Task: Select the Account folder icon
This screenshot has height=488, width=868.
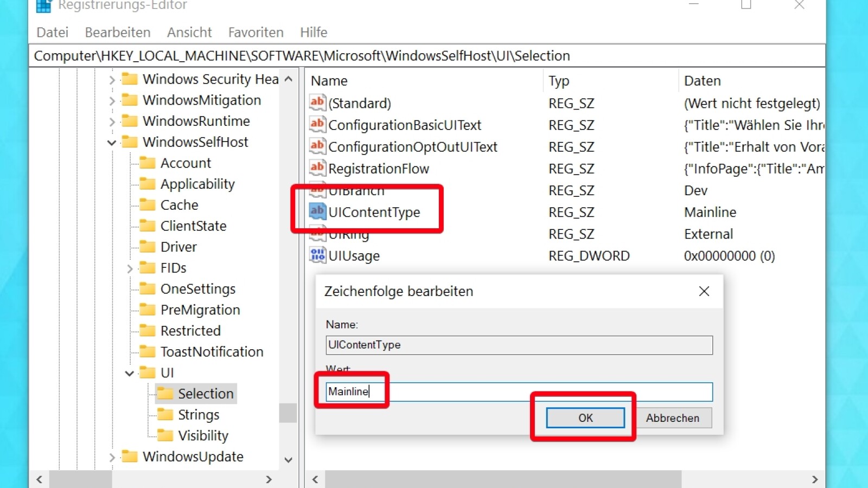Action: point(148,163)
